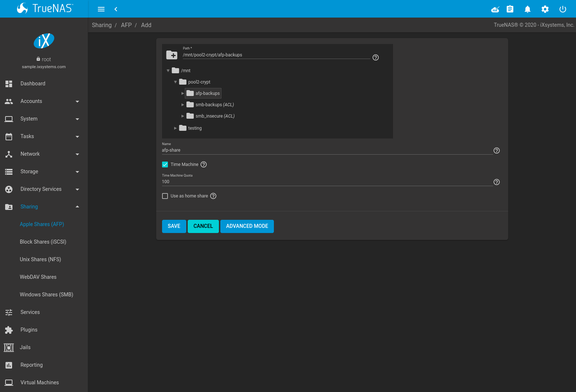Collapse the /mnt tree node
This screenshot has width=576, height=392.
pyautogui.click(x=168, y=71)
